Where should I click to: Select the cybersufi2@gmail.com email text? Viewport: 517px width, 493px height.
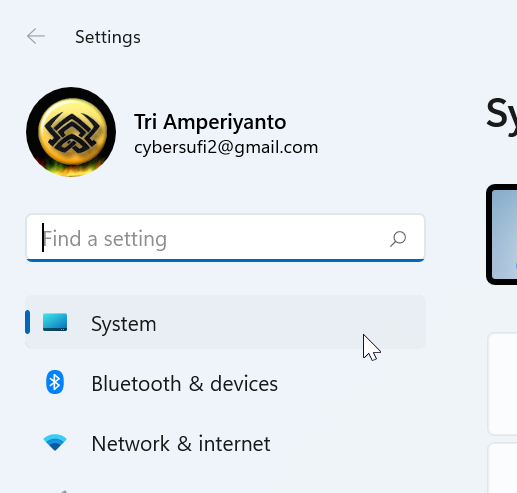click(x=226, y=147)
